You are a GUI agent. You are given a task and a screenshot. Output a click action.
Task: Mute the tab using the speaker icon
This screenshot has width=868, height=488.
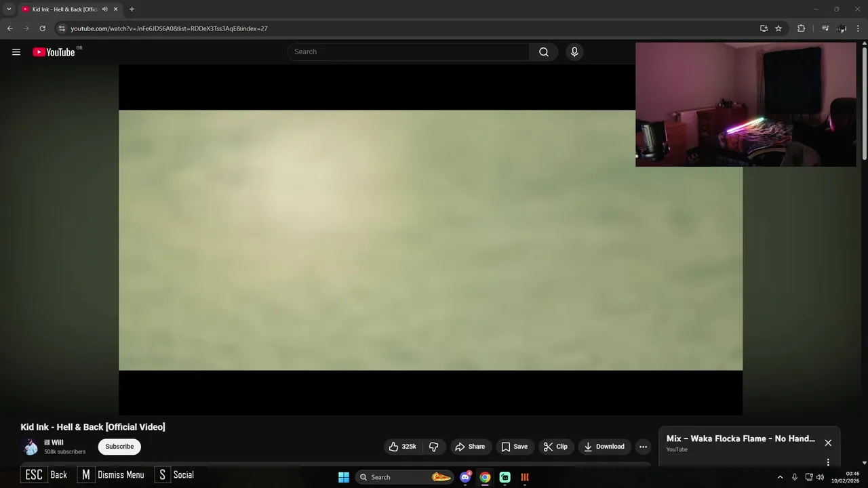point(104,9)
